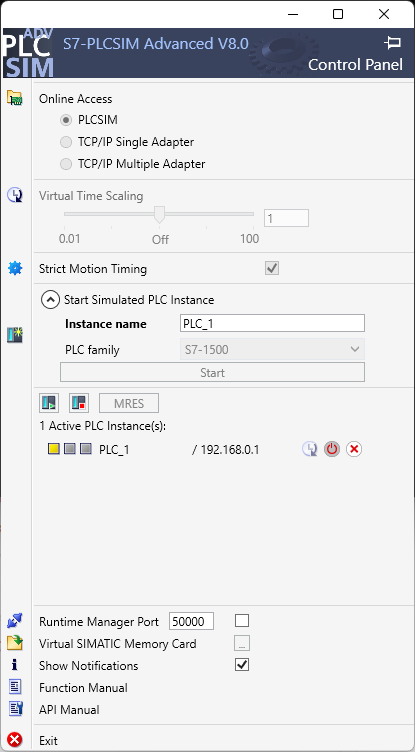Enable the Runtime Manager Port checkbox

coord(242,621)
